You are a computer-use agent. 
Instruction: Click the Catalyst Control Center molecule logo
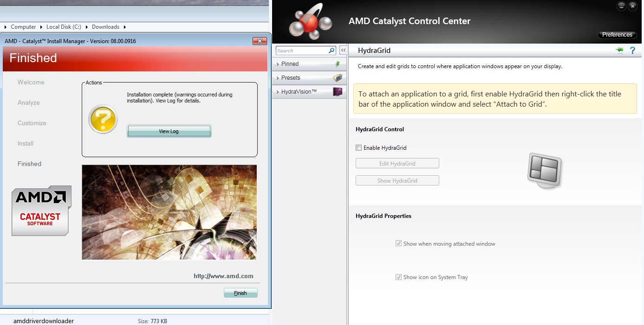(310, 21)
